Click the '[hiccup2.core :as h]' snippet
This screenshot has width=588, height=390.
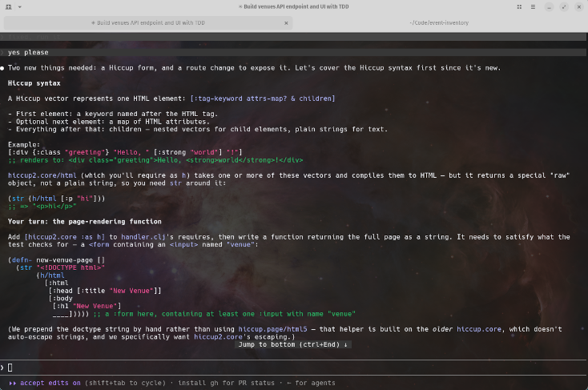[x=65, y=237]
